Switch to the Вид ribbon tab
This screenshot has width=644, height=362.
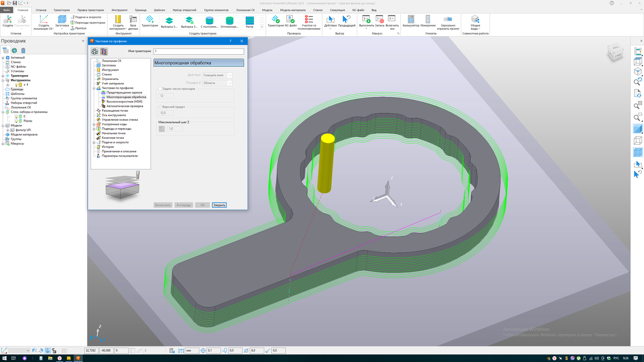coord(374,10)
